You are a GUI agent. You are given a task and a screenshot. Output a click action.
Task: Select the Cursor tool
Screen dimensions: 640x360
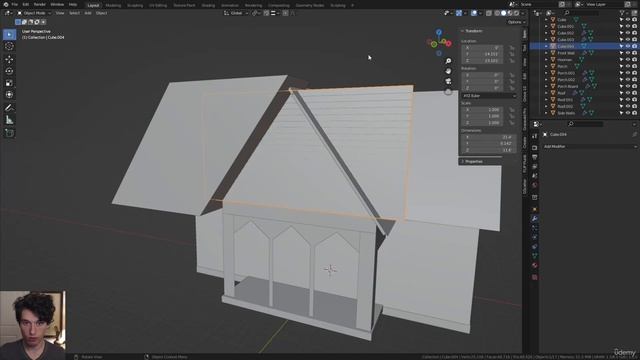pyautogui.click(x=9, y=46)
